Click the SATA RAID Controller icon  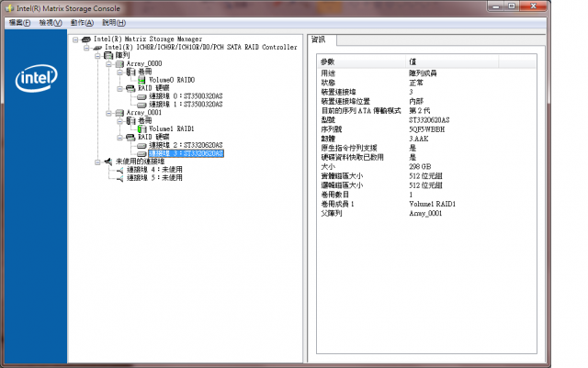(97, 48)
